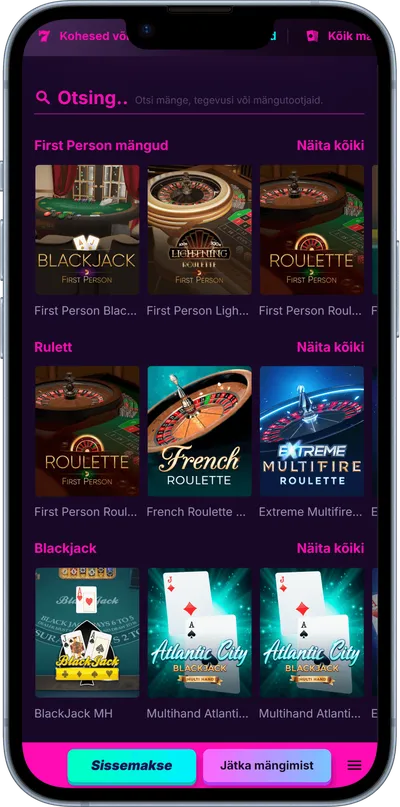This screenshot has width=400, height=807.
Task: Open the hamburger menu icon
Action: 354,765
